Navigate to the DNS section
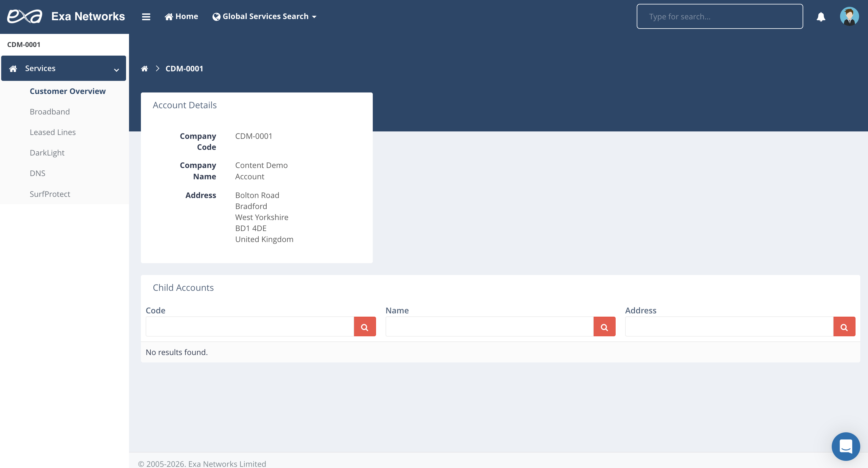The image size is (868, 468). [37, 174]
